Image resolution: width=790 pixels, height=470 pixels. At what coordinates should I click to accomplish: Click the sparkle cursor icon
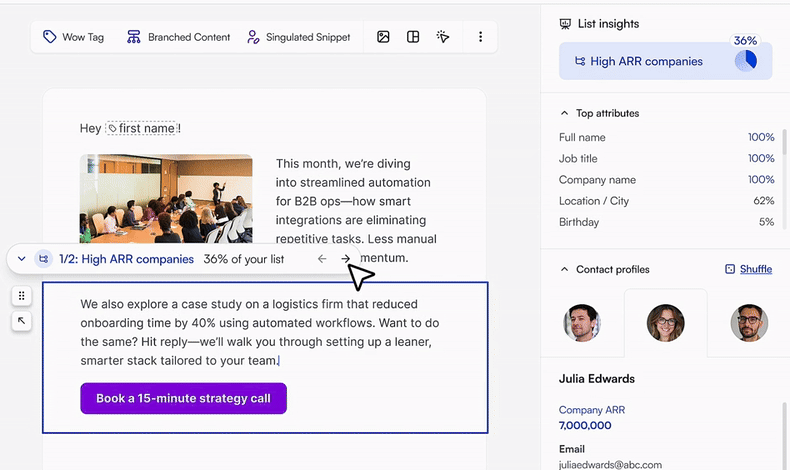click(x=443, y=37)
